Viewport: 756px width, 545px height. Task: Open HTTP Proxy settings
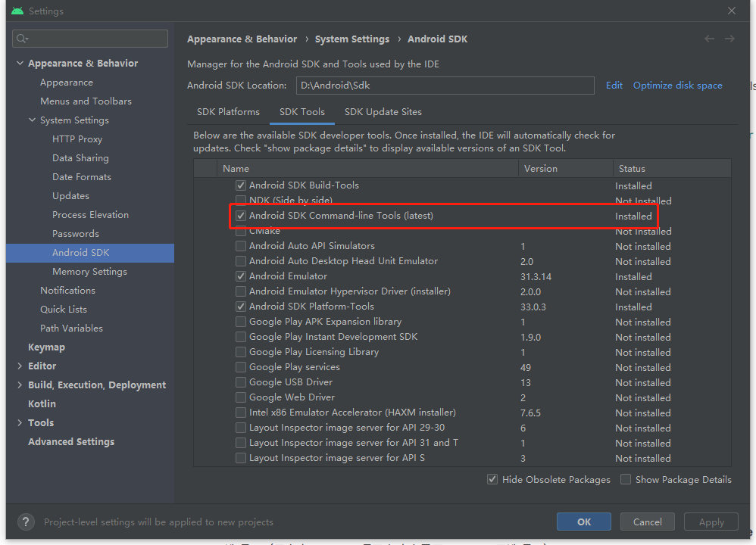(x=77, y=139)
